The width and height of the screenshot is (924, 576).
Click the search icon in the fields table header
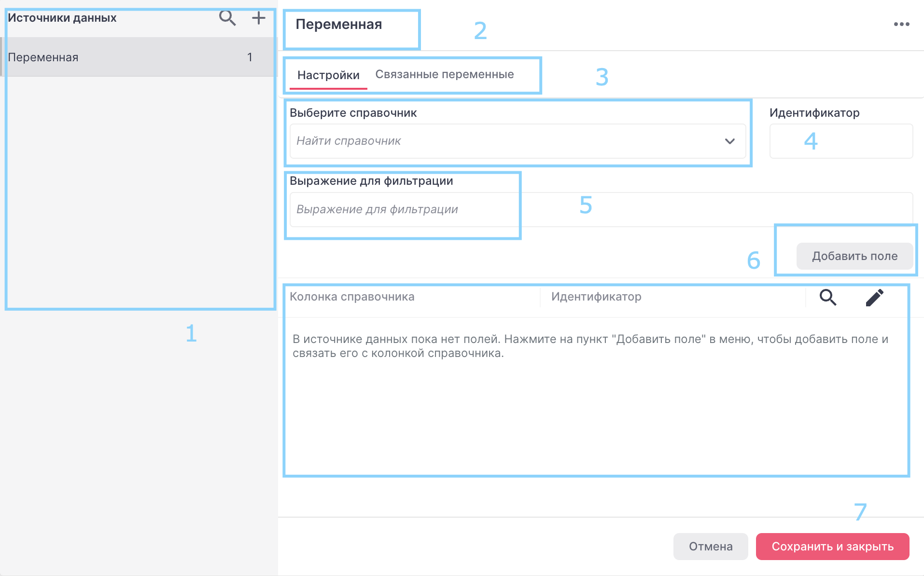coord(828,297)
